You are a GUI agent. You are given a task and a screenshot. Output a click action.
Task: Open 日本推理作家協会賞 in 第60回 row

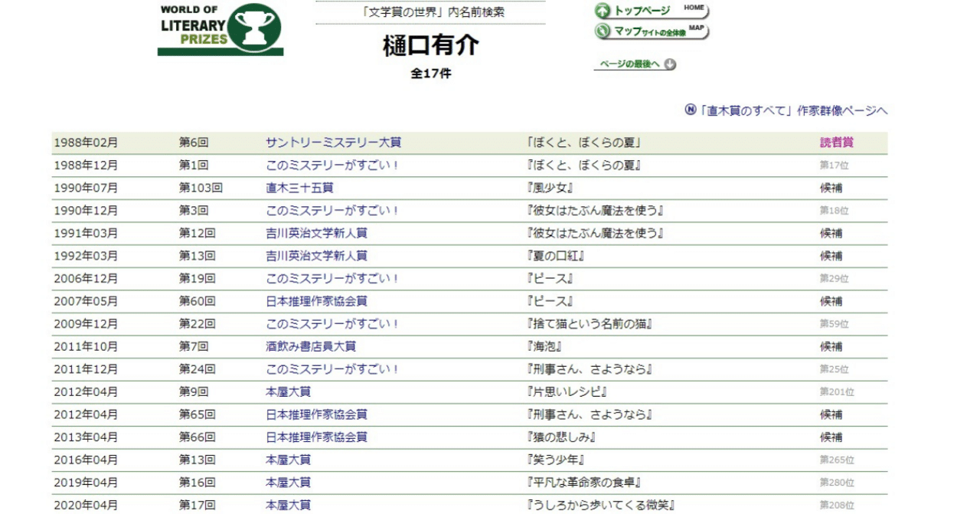coord(316,301)
